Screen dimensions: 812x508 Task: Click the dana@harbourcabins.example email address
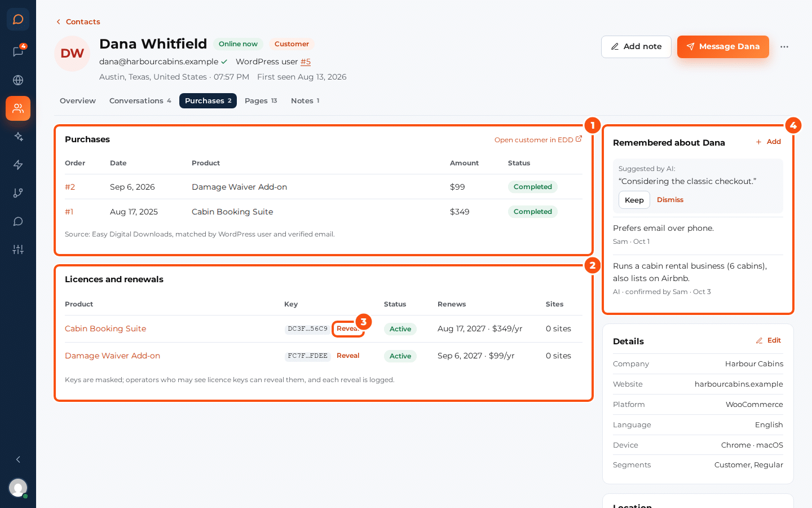pos(158,62)
